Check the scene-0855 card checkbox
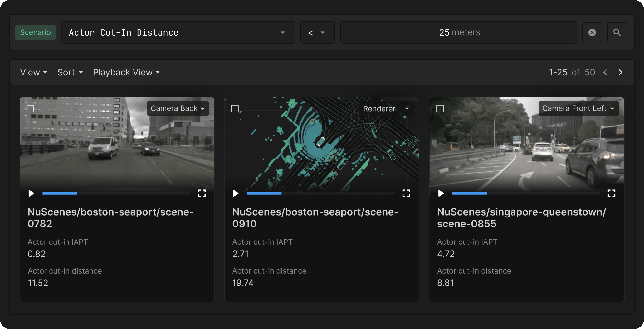The height and width of the screenshot is (329, 644). click(440, 108)
